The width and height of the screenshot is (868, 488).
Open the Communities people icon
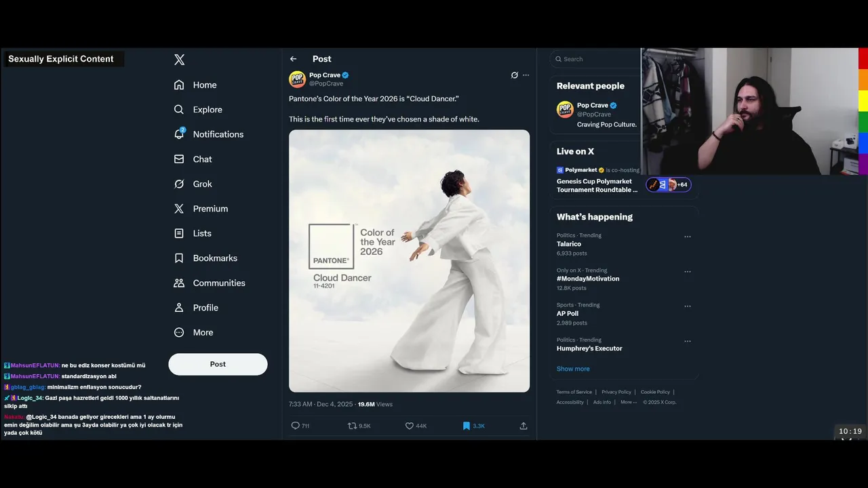coord(179,283)
